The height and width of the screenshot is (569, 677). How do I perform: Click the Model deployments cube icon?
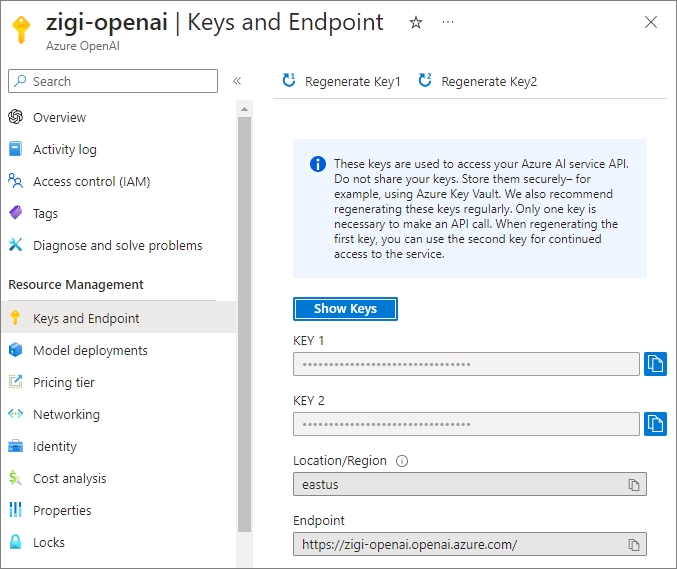[x=16, y=350]
